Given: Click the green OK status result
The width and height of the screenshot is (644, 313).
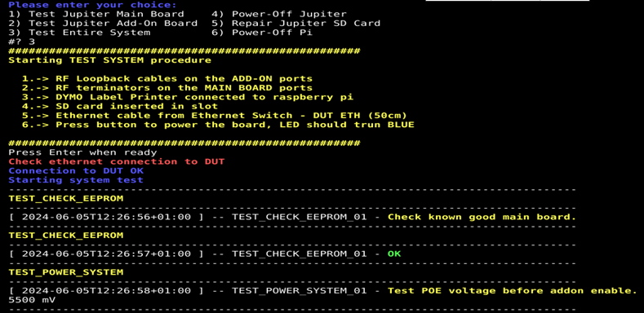Looking at the screenshot, I should point(394,254).
